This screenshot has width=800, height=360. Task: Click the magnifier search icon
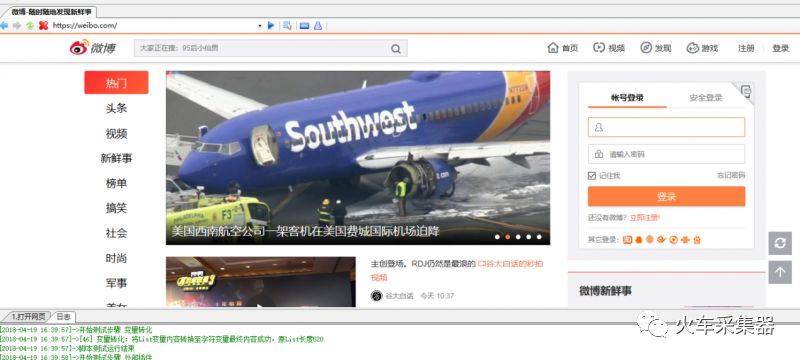(396, 49)
